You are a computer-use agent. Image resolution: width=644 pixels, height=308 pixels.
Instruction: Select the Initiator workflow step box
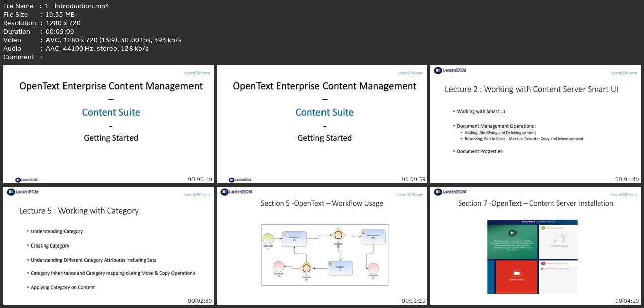pyautogui.click(x=340, y=268)
